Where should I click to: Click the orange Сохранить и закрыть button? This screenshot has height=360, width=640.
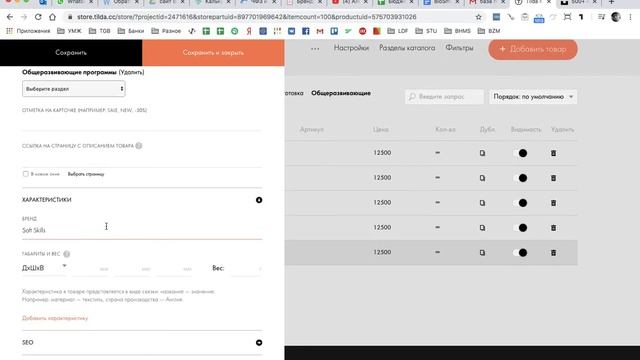click(213, 53)
